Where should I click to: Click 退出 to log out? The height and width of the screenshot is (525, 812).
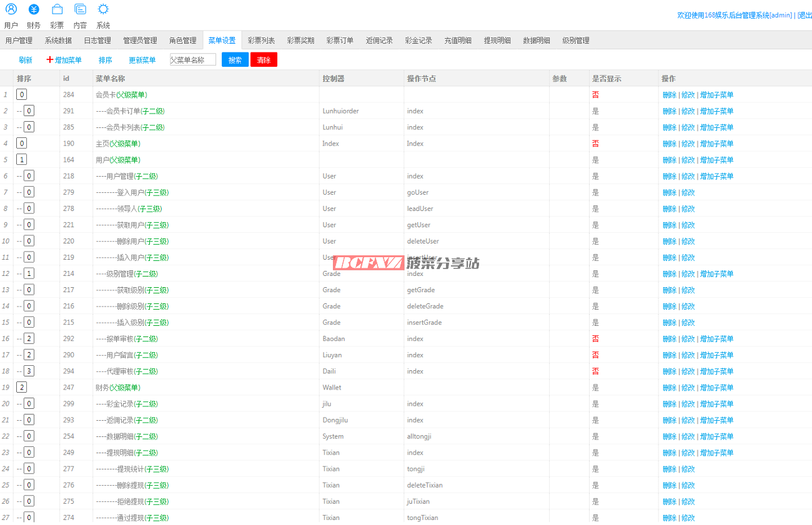805,15
